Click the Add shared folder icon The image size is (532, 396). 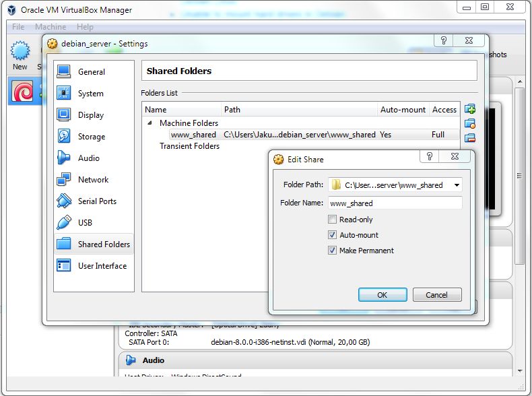(x=470, y=109)
